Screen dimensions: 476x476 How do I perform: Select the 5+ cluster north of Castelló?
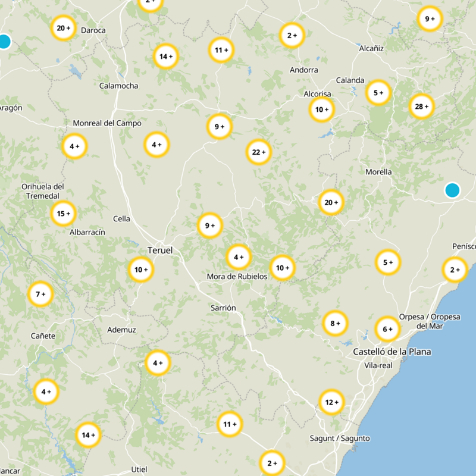click(388, 262)
